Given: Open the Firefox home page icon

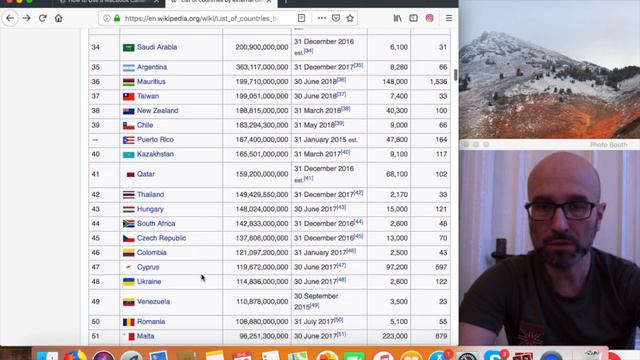Looking at the screenshot, I should pos(59,18).
